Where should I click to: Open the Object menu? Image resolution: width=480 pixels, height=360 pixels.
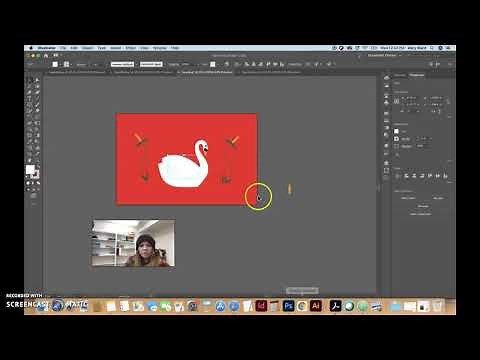click(x=88, y=48)
